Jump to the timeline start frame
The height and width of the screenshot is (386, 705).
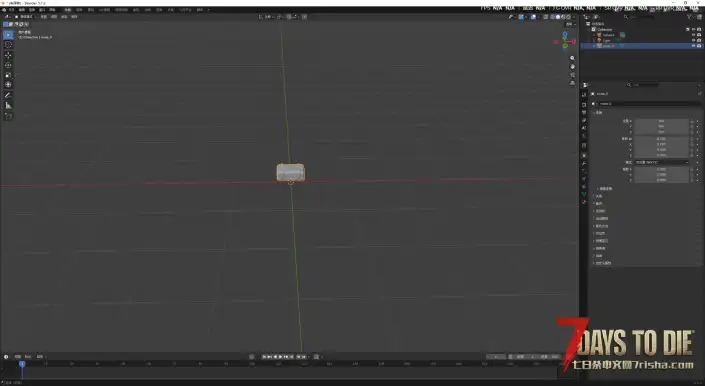pyautogui.click(x=265, y=357)
